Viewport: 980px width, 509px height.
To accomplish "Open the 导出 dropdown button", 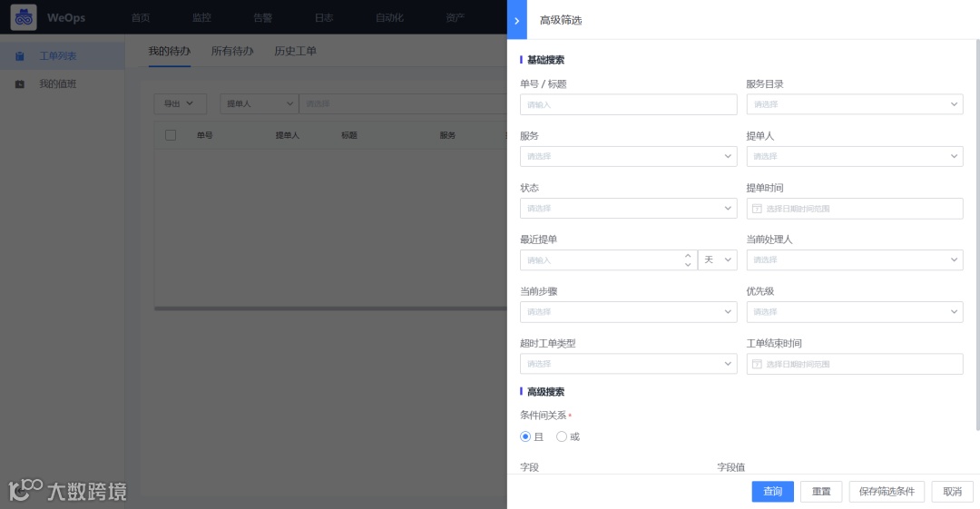I will coord(180,103).
